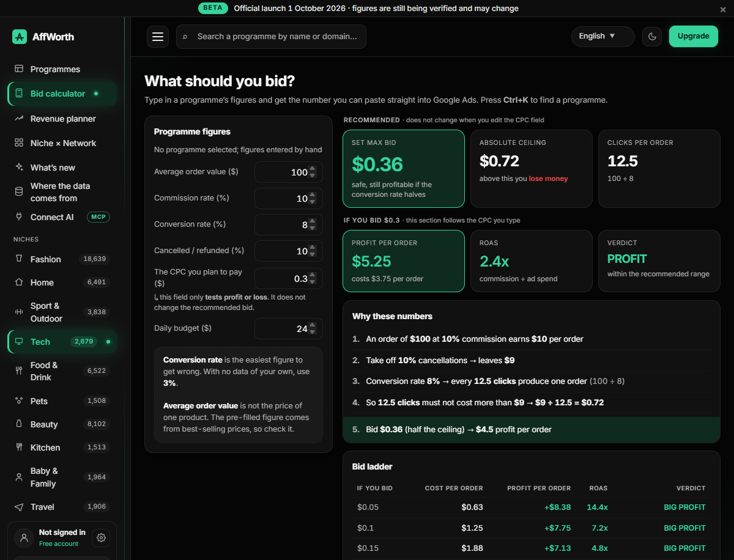
Task: Open Connect AI menu item
Action: 61,217
